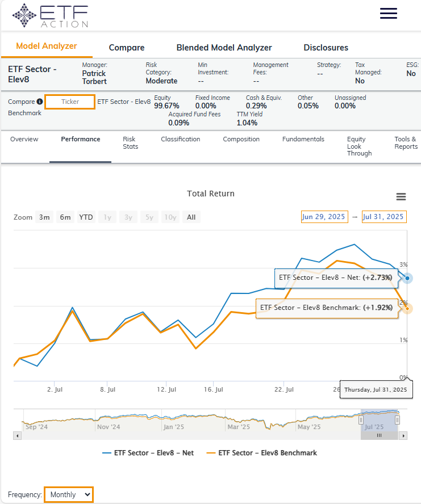Click the disabled 1y zoom button
This screenshot has width=421, height=504.
pyautogui.click(x=107, y=217)
